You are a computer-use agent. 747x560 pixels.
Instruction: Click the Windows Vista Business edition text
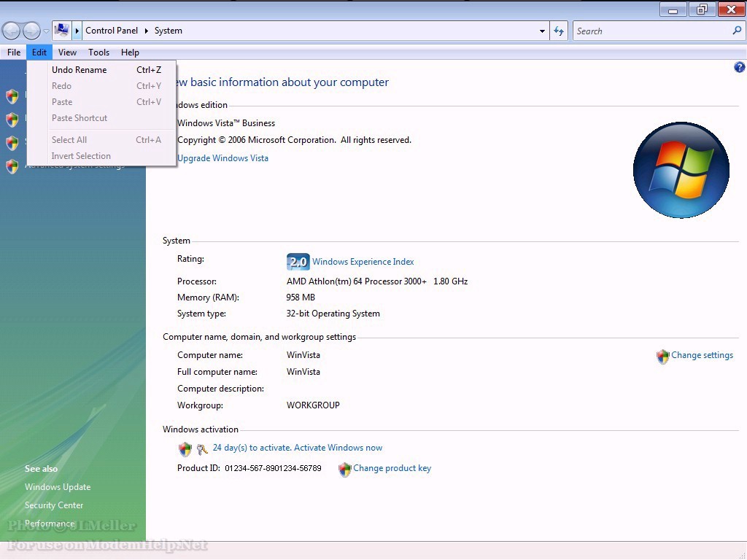tap(226, 123)
